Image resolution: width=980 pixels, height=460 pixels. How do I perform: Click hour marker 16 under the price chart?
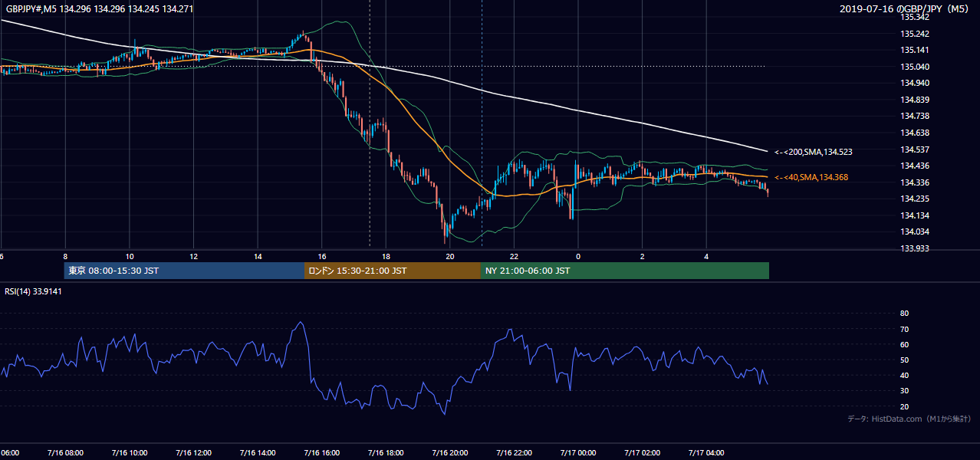coord(321,257)
